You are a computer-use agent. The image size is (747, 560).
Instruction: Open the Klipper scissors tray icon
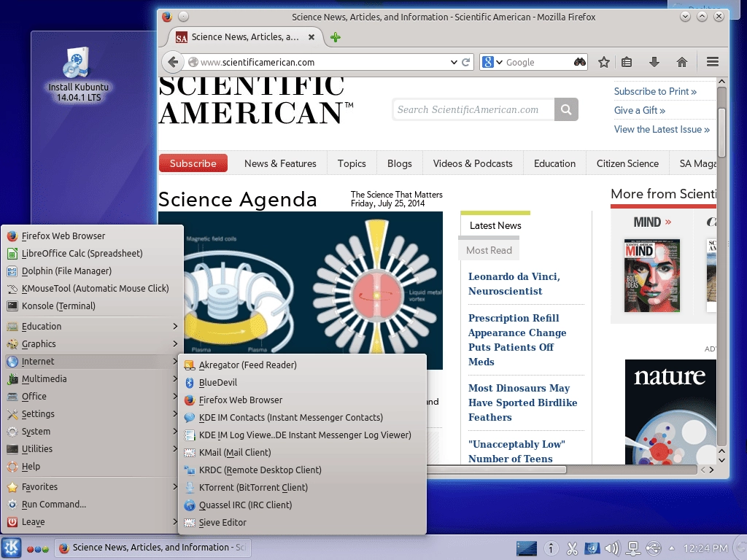[x=572, y=548]
